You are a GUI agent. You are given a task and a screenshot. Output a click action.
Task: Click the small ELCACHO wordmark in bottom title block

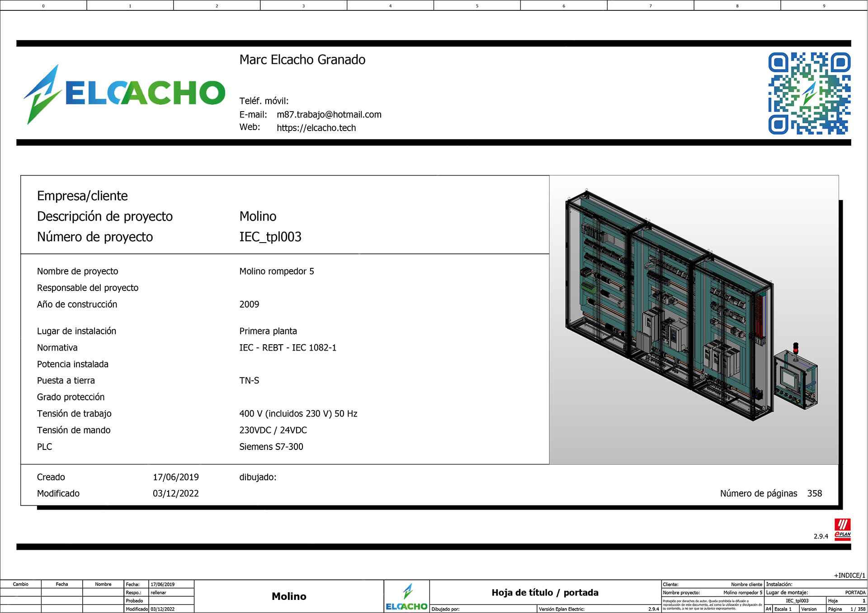coord(406,606)
